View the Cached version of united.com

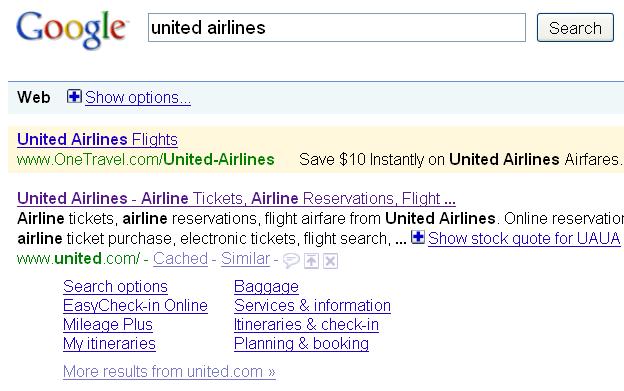180,259
